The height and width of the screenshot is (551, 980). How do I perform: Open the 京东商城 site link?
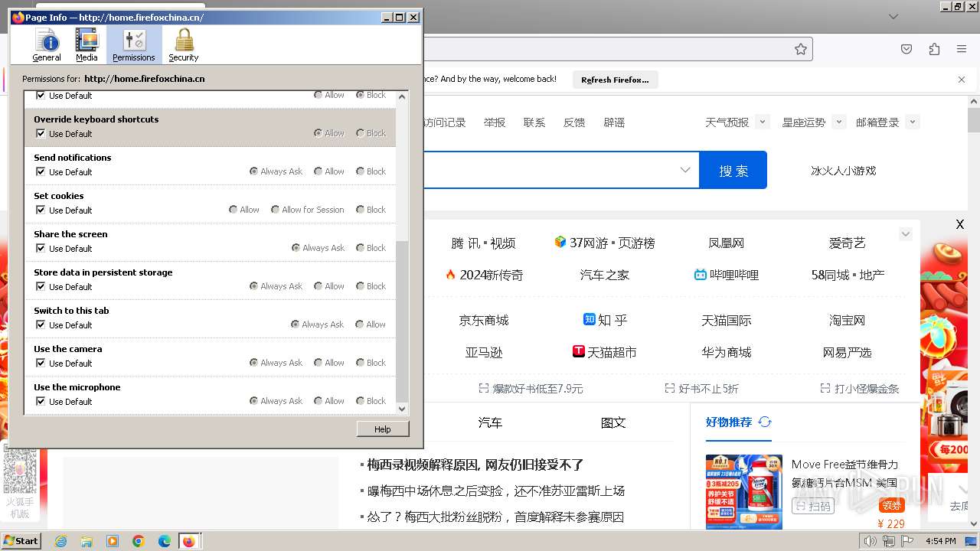click(x=484, y=321)
